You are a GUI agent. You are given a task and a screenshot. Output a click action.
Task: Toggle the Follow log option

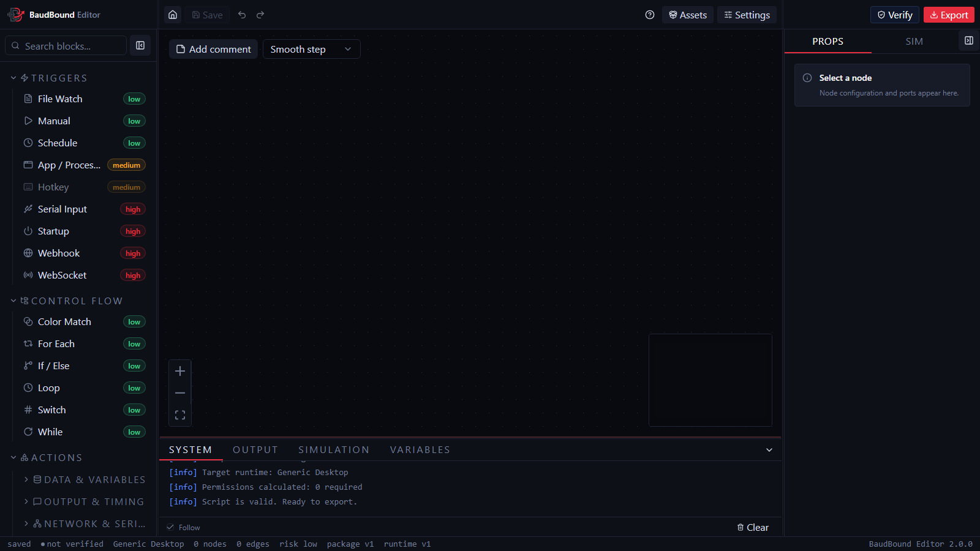tap(184, 527)
